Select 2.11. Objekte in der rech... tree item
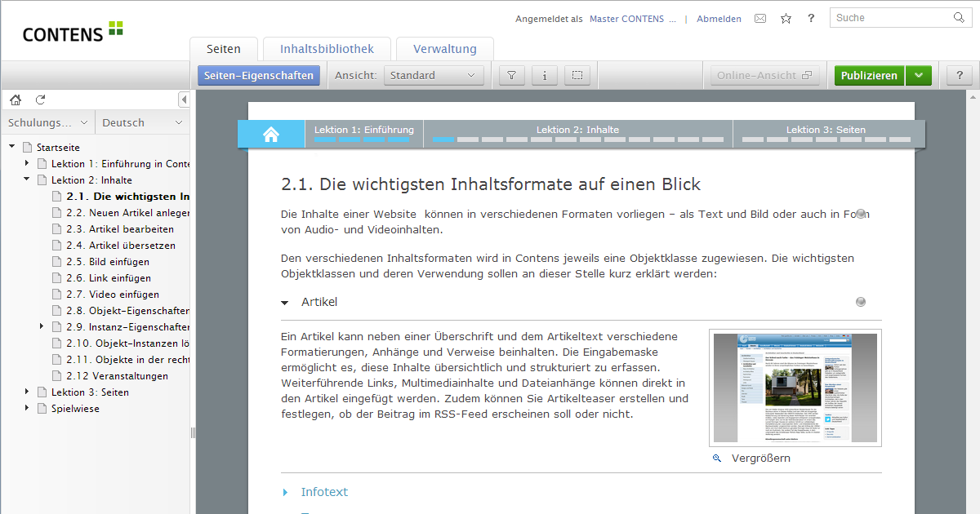The width and height of the screenshot is (980, 514). (128, 360)
